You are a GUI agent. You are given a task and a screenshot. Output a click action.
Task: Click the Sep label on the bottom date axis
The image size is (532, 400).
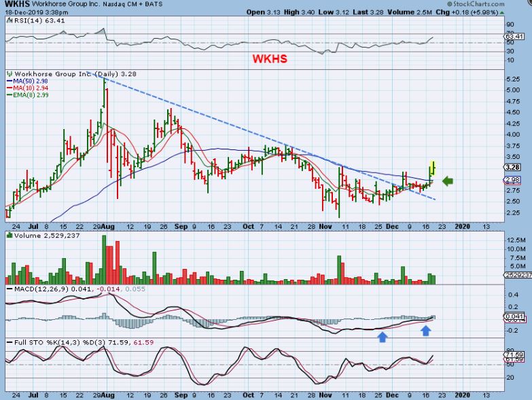point(181,395)
